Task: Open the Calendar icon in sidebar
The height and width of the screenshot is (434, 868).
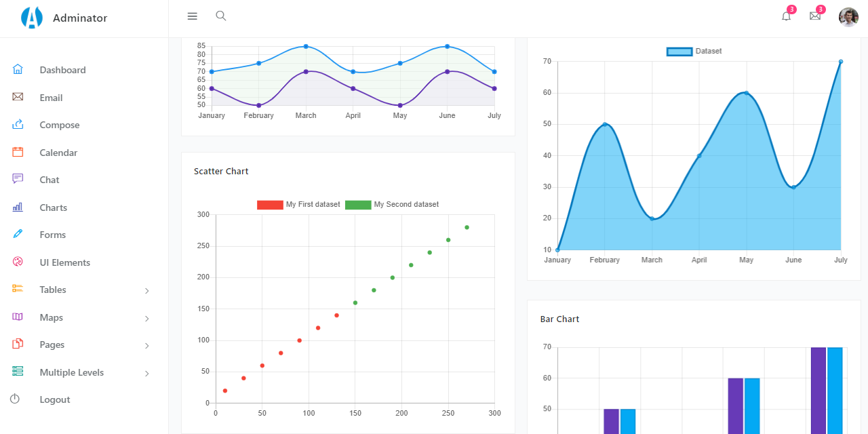Action: pos(17,152)
